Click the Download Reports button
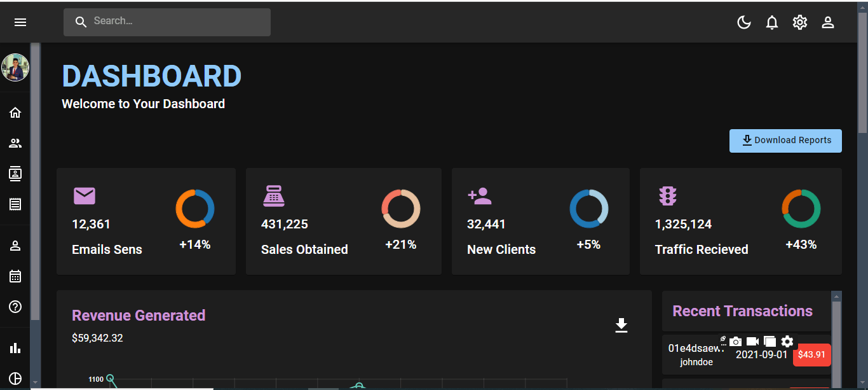The height and width of the screenshot is (390, 868). point(785,140)
